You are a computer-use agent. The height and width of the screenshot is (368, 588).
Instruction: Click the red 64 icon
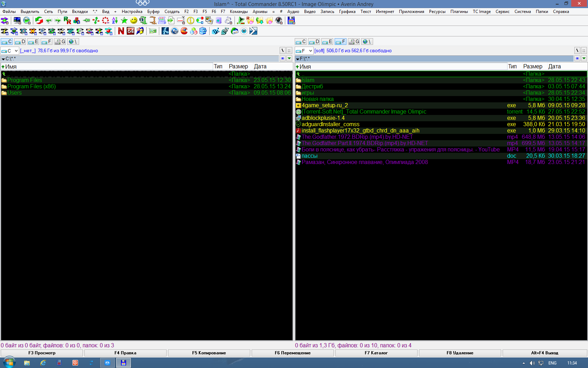point(131,31)
